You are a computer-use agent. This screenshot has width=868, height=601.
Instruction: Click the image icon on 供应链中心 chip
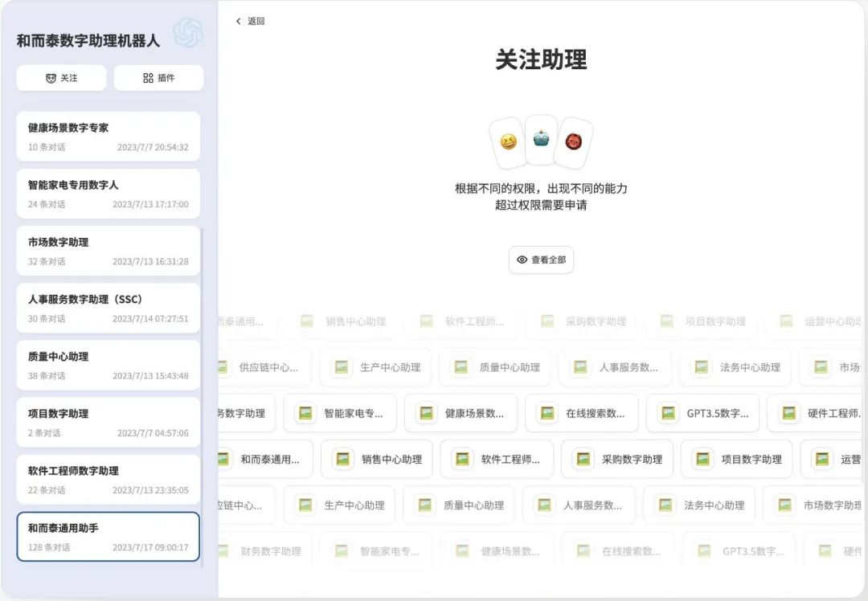[223, 367]
